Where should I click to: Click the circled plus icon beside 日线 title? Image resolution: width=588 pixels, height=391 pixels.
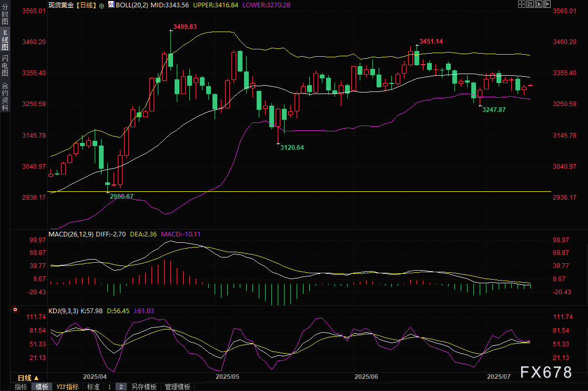pyautogui.click(x=102, y=5)
